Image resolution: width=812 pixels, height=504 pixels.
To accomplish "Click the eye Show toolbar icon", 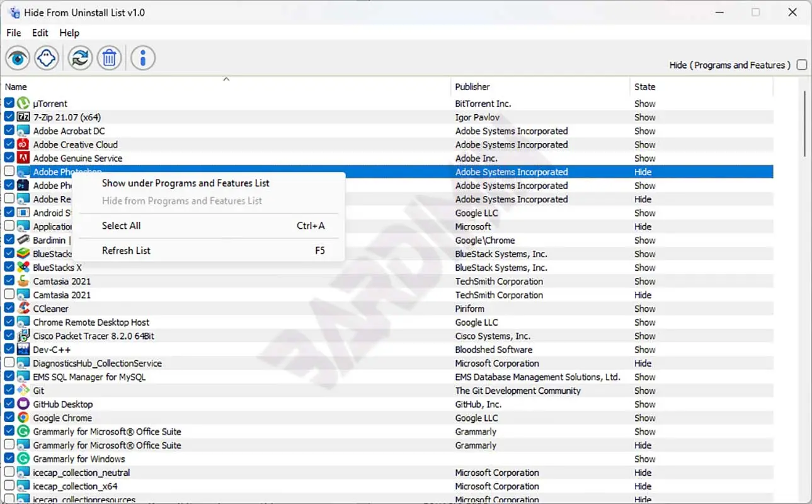I will 18,59.
